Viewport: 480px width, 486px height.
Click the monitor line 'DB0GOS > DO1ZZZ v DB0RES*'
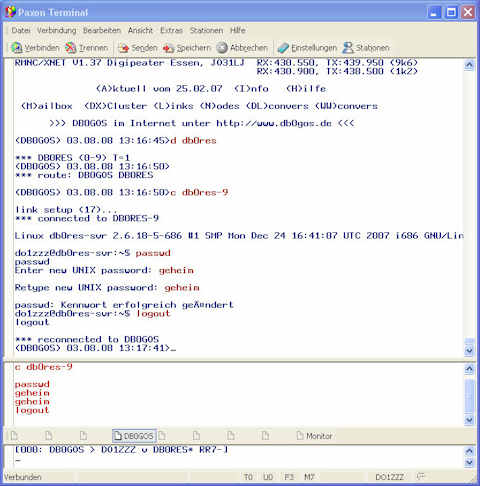click(121, 450)
